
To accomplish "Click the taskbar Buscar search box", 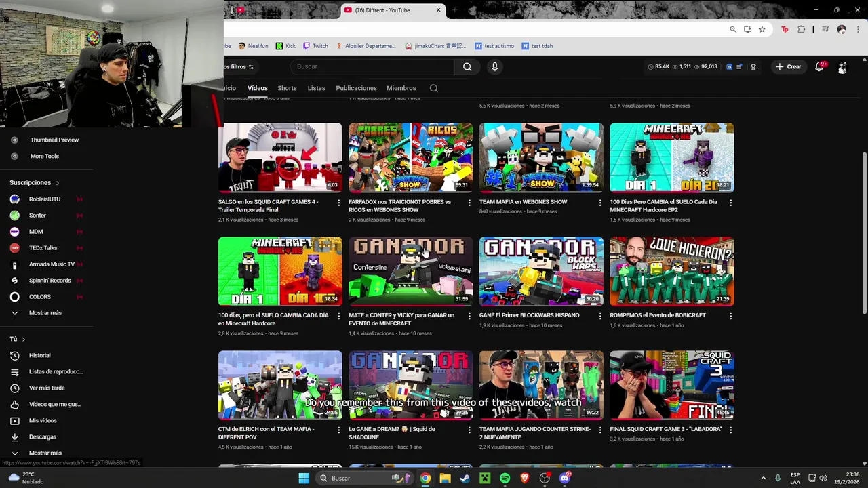I will [x=366, y=478].
